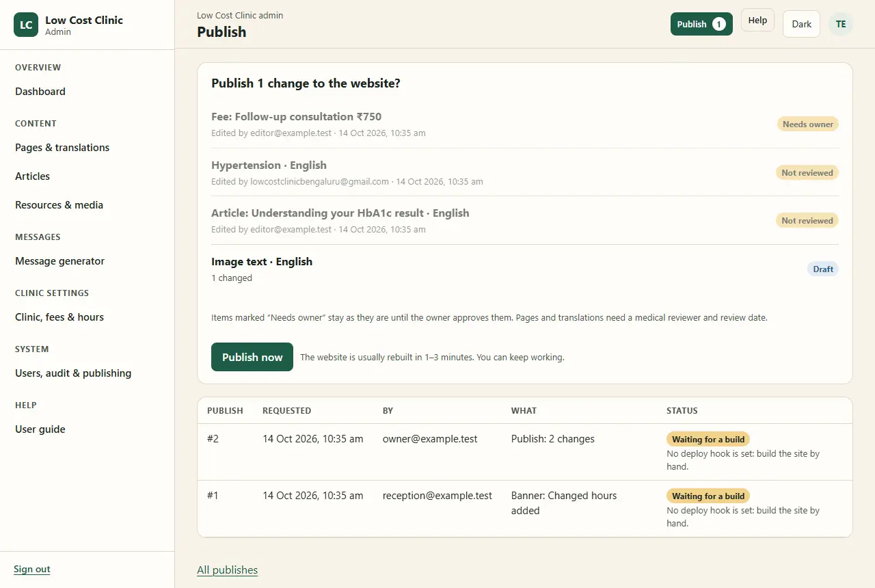
Task: Open the Help button
Action: coord(757,21)
